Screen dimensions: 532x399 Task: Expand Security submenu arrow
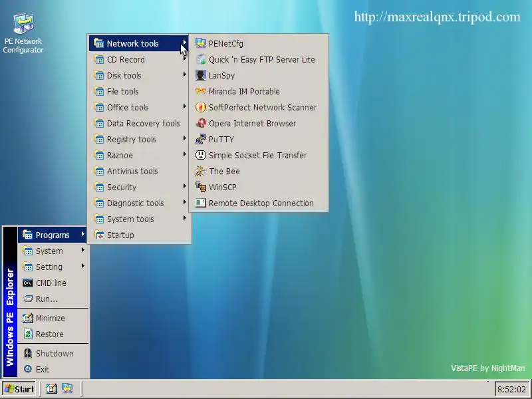coord(185,186)
